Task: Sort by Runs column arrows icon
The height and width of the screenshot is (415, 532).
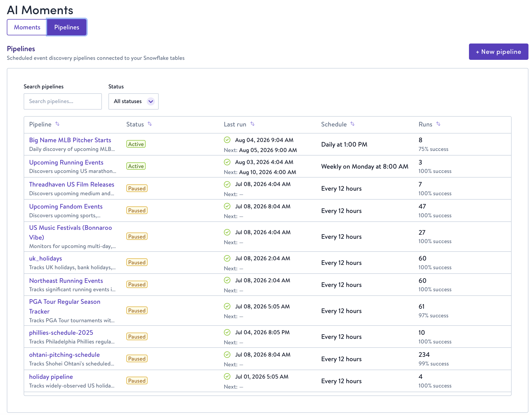Action: pos(438,124)
